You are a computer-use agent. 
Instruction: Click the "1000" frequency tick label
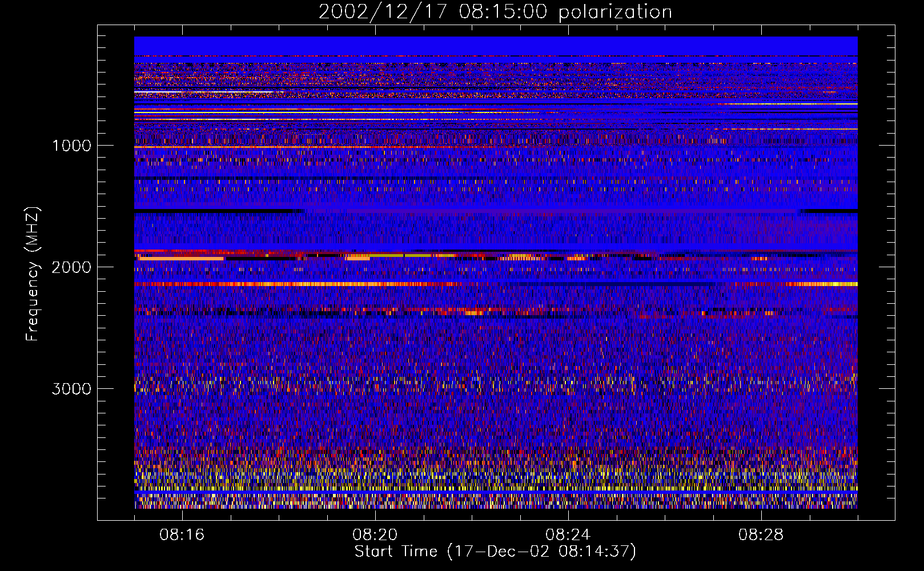[x=71, y=146]
